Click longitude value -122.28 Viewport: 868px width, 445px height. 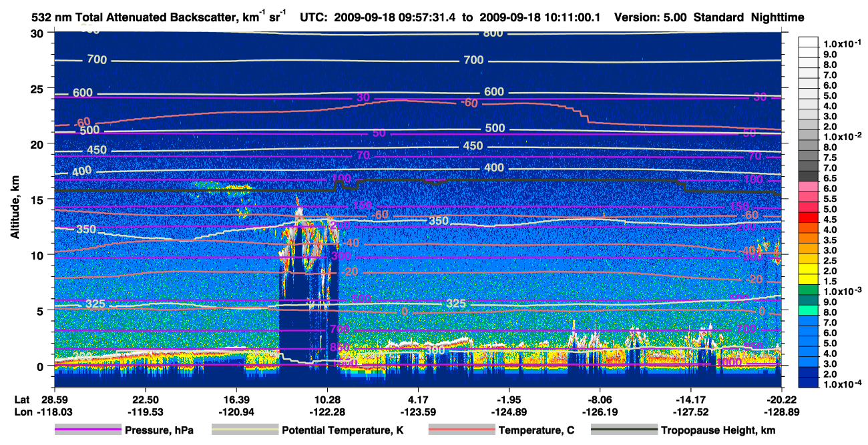327,411
